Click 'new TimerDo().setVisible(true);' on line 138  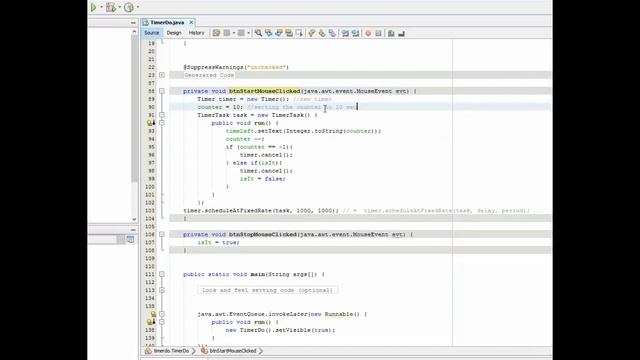(280, 330)
